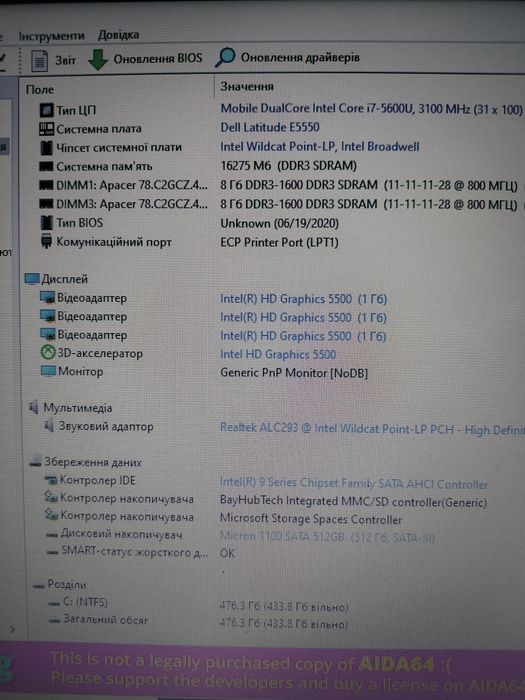Select the Microsoft Storage Spaces Controller value
The height and width of the screenshot is (700, 525).
(x=311, y=519)
